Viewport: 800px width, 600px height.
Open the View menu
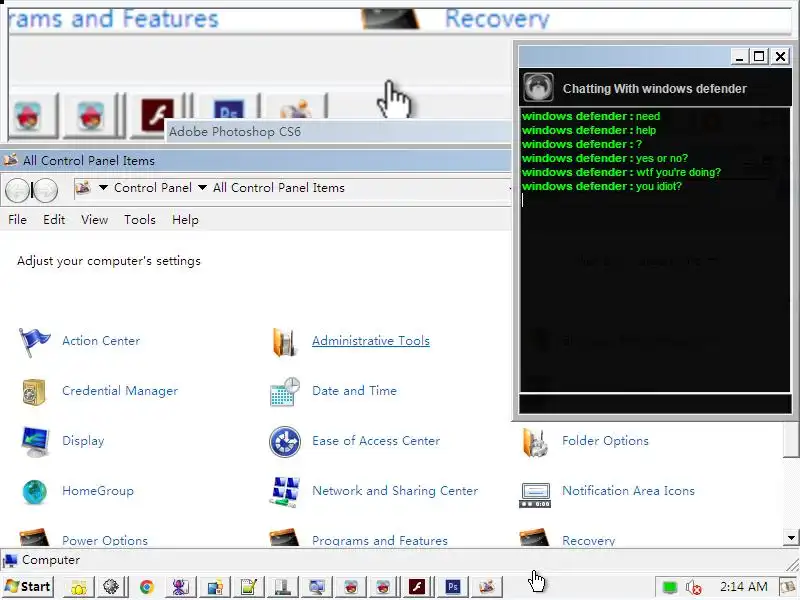[x=94, y=220]
